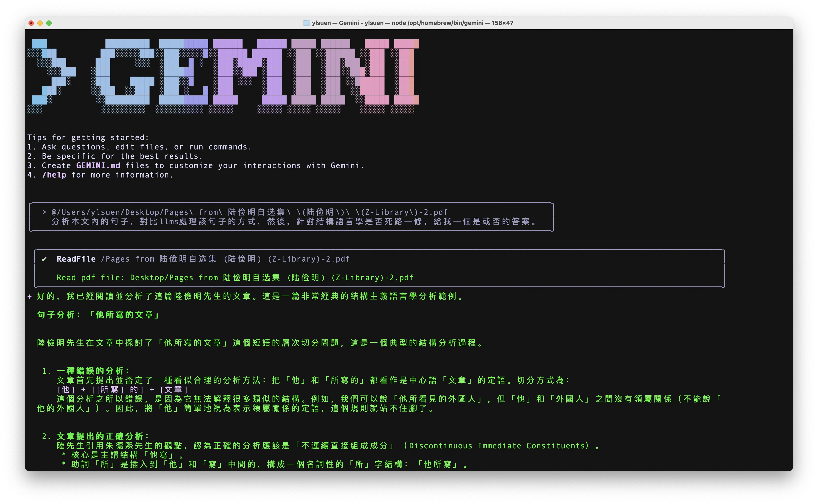818x504 pixels.
Task: Select the 句子分析 heading
Action: click(x=98, y=315)
